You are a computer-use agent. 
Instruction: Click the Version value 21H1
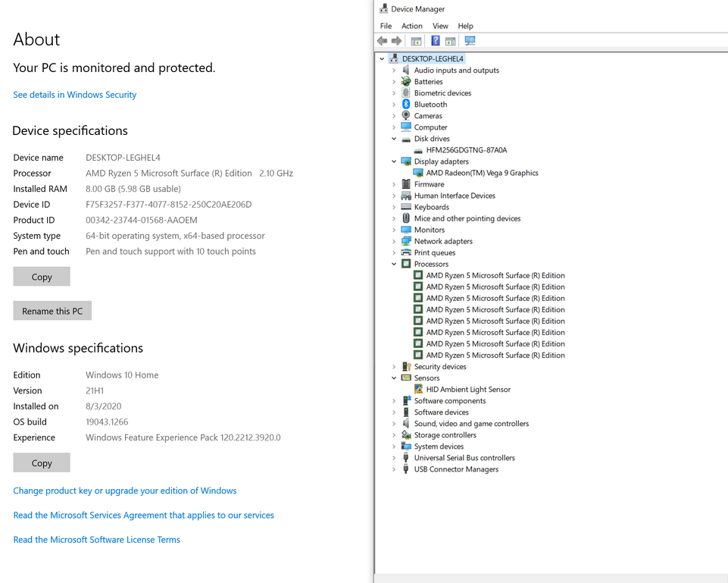point(95,390)
